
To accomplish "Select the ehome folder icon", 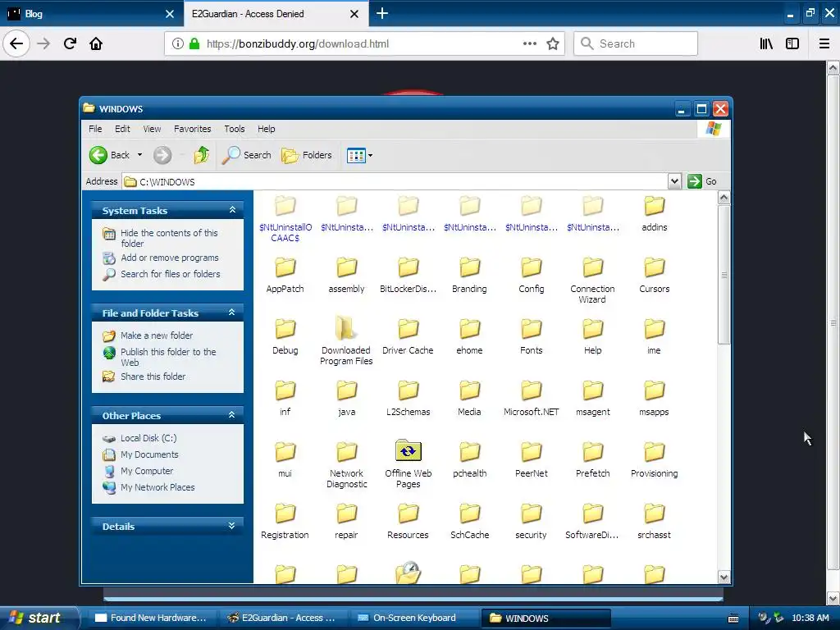I will tap(470, 329).
